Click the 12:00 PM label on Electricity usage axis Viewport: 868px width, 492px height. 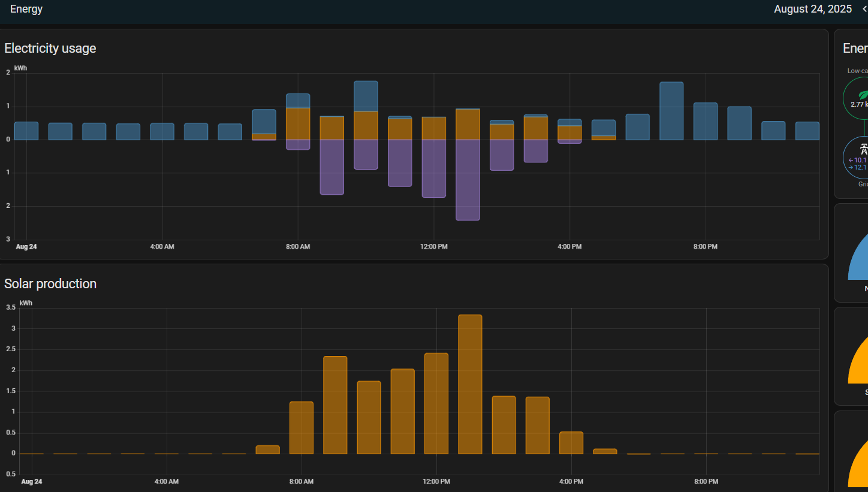tap(433, 247)
